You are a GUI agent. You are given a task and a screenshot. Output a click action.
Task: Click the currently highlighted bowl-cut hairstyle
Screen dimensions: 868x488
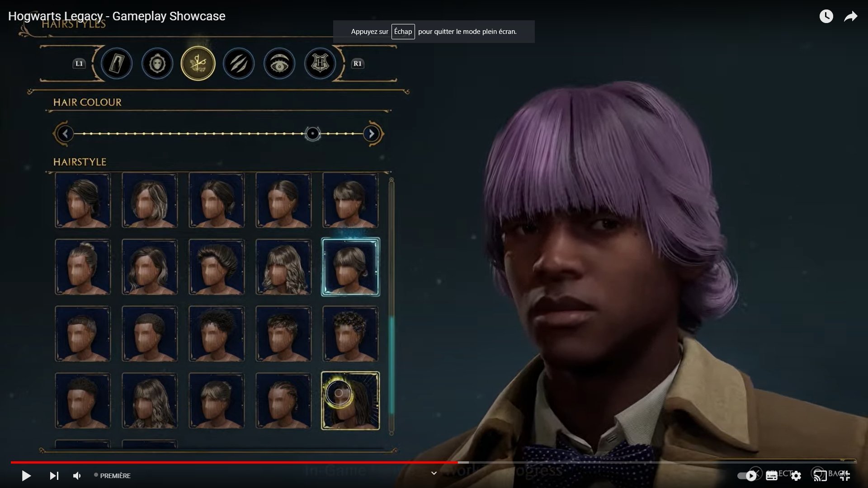(350, 267)
